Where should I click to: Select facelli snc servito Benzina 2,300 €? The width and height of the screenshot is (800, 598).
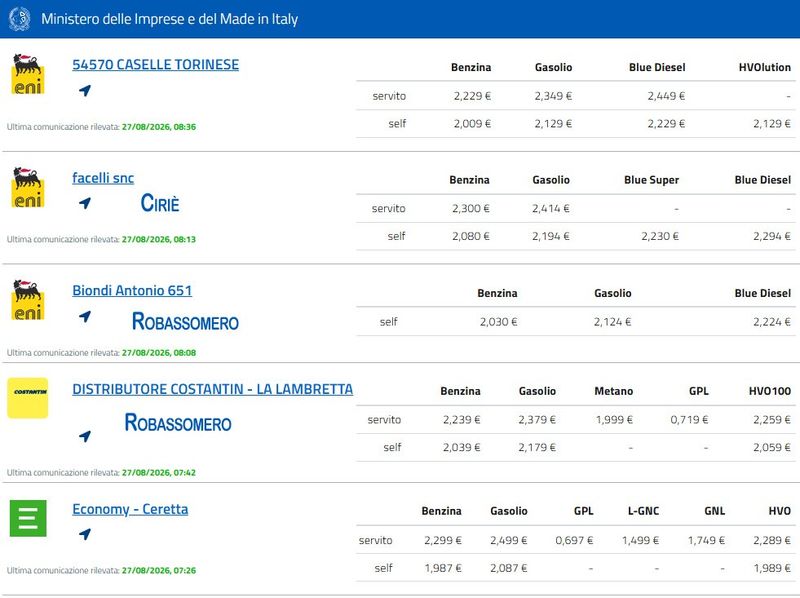[x=470, y=208]
